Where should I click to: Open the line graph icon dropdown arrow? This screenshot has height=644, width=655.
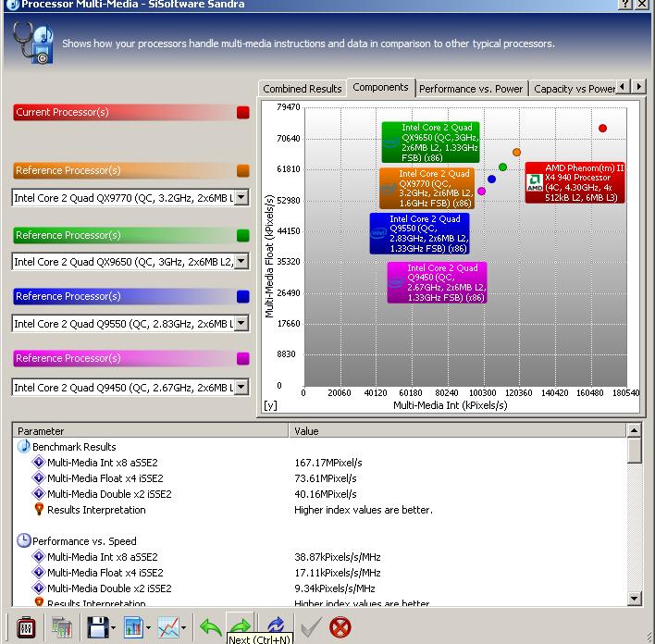183,627
